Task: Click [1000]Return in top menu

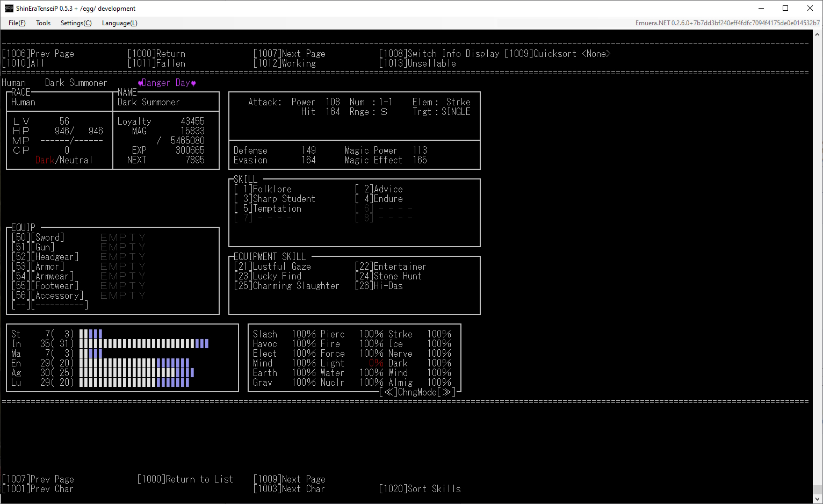Action: click(x=156, y=54)
